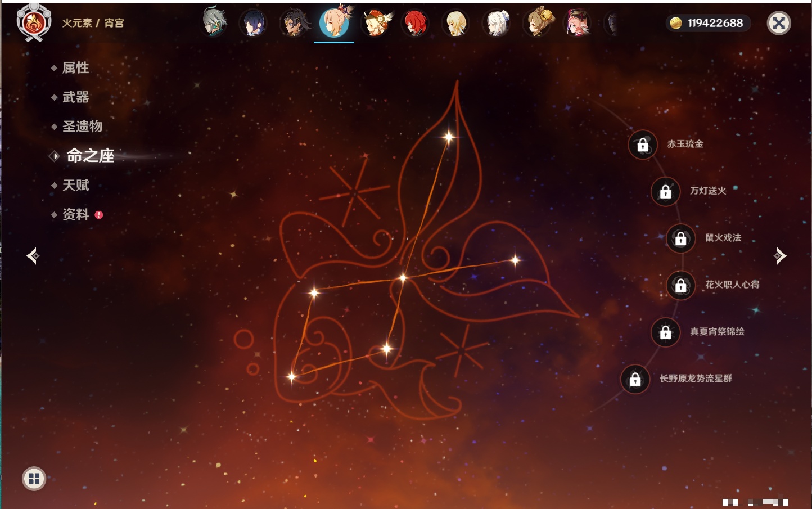Go to next character with right arrow
Screen dimensions: 812x509
point(779,256)
